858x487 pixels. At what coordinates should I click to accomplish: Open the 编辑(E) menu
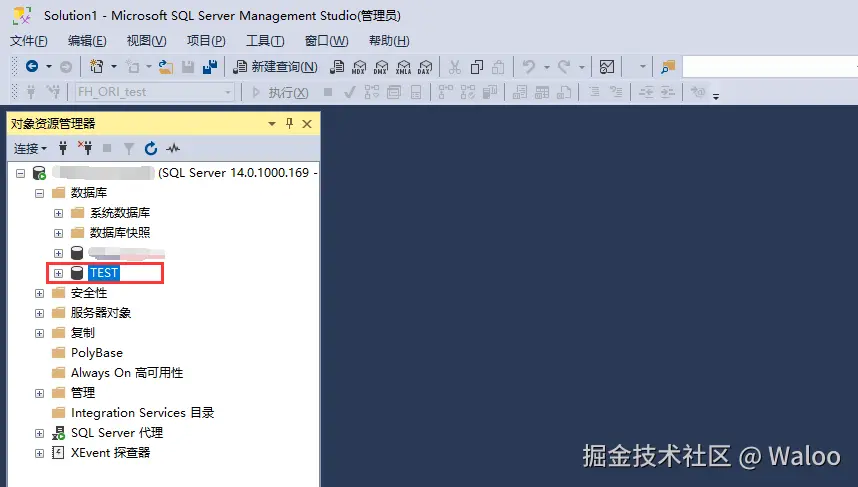pyautogui.click(x=87, y=41)
